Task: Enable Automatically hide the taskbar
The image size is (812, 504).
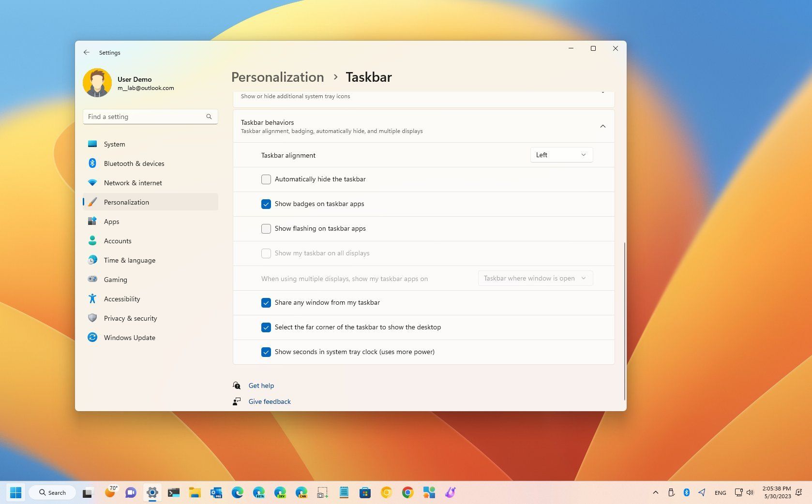Action: click(266, 179)
